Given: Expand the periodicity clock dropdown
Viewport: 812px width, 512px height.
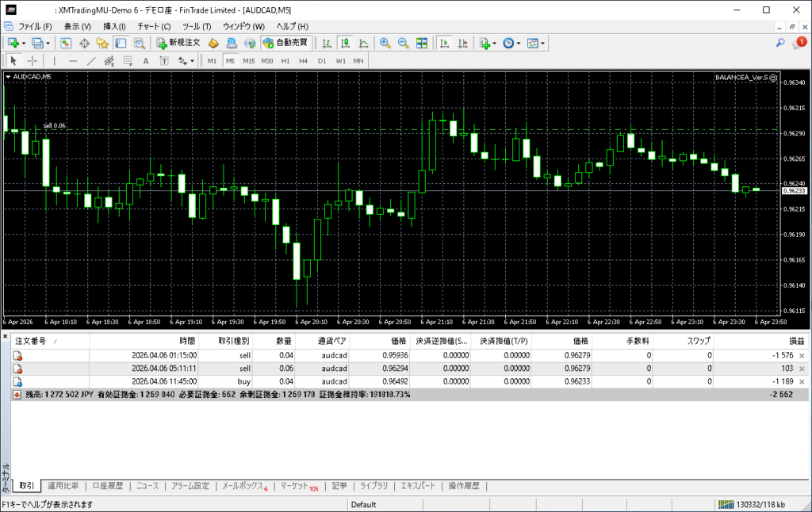Looking at the screenshot, I should tap(511, 43).
